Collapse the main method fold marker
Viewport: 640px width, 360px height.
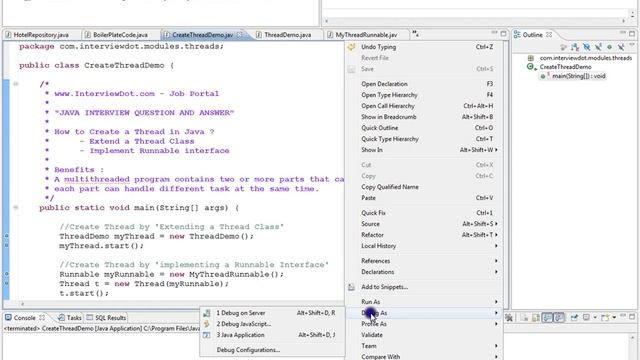pos(16,208)
